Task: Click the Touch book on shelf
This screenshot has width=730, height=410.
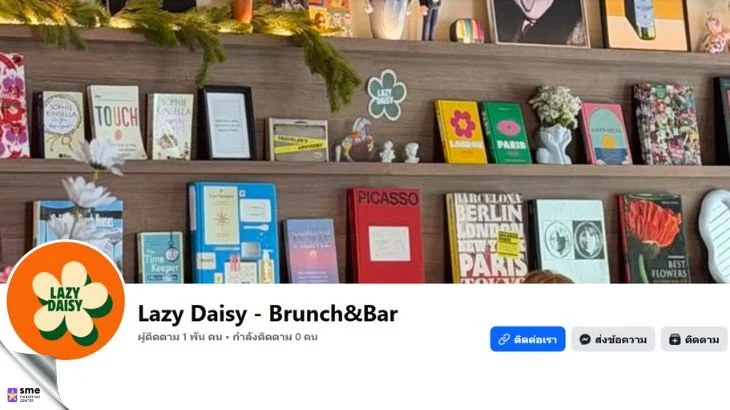Action: pos(117,122)
